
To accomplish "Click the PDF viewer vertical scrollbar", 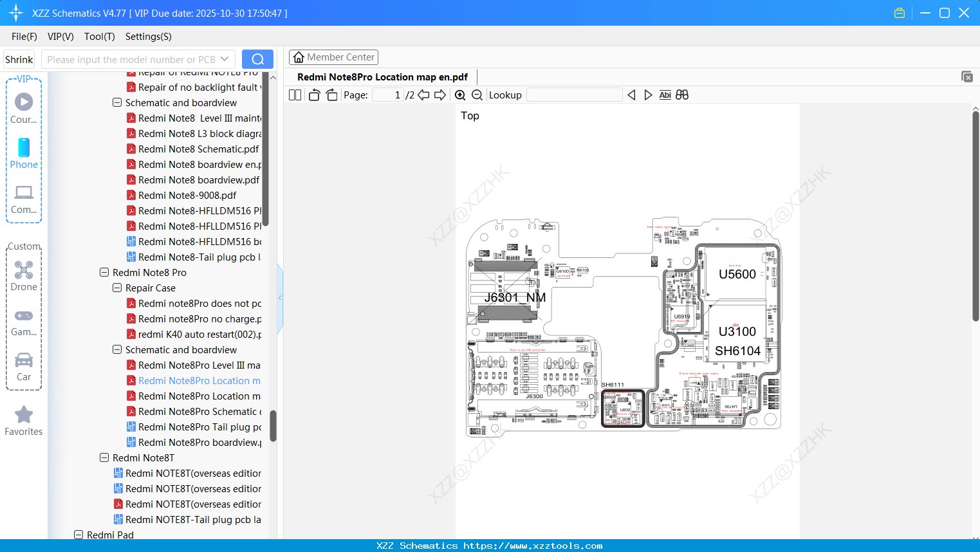I will pyautogui.click(x=975, y=216).
